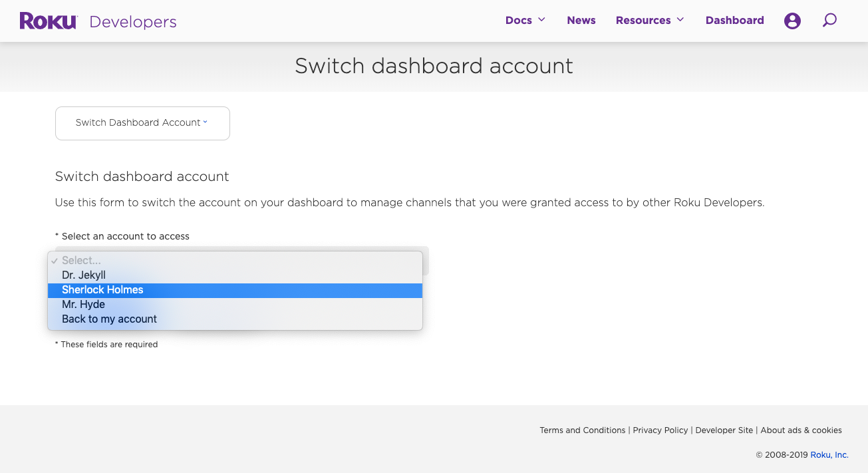Select Sherlock Holmes from the account list
The width and height of the screenshot is (868, 473).
pyautogui.click(x=102, y=289)
